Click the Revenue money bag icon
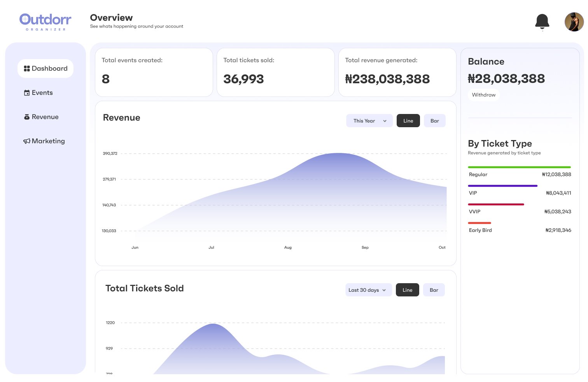This screenshot has height=382, width=588. (x=27, y=117)
